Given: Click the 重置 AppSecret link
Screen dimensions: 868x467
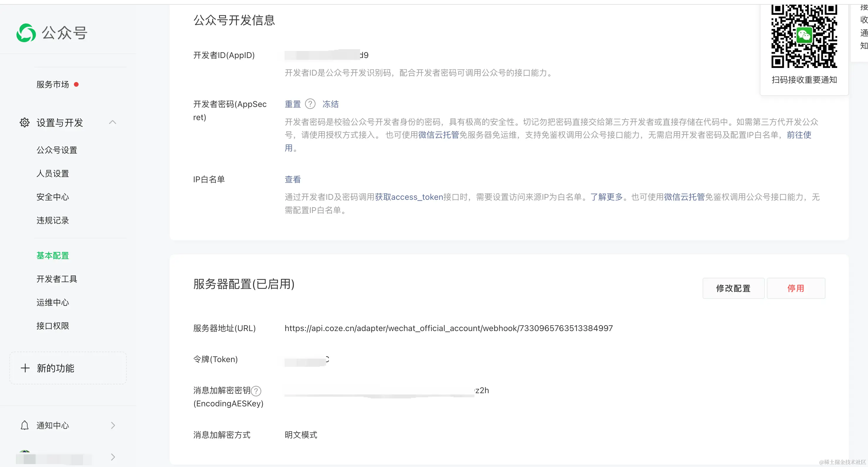Looking at the screenshot, I should [x=292, y=104].
